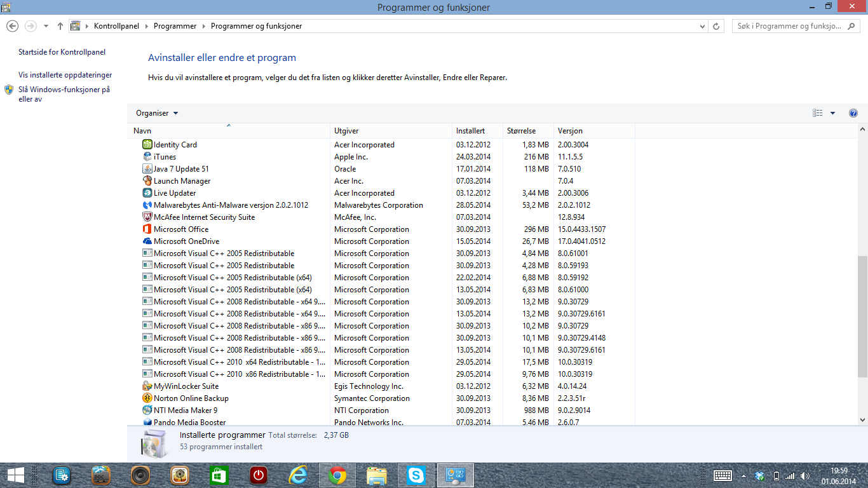
Task: Select the Launch Manager icon
Action: [x=147, y=181]
